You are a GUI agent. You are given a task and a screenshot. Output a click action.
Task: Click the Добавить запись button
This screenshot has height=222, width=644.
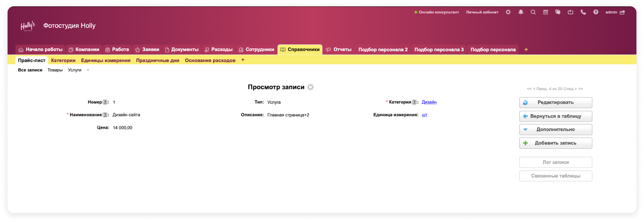click(x=555, y=143)
